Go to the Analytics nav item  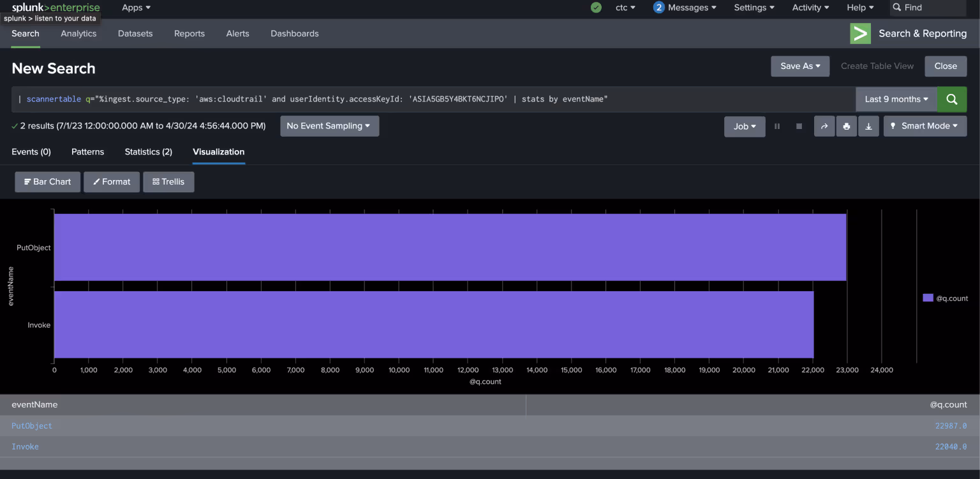click(x=78, y=33)
